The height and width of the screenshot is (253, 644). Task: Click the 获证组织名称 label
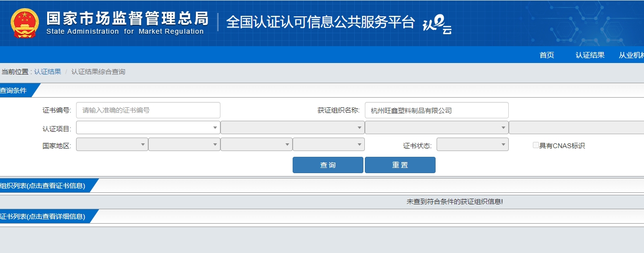[338, 110]
